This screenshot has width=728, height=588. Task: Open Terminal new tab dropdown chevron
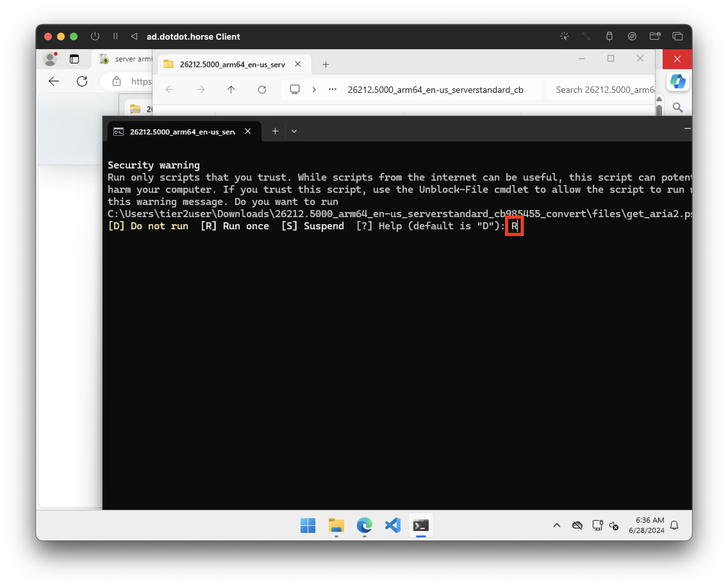(294, 131)
